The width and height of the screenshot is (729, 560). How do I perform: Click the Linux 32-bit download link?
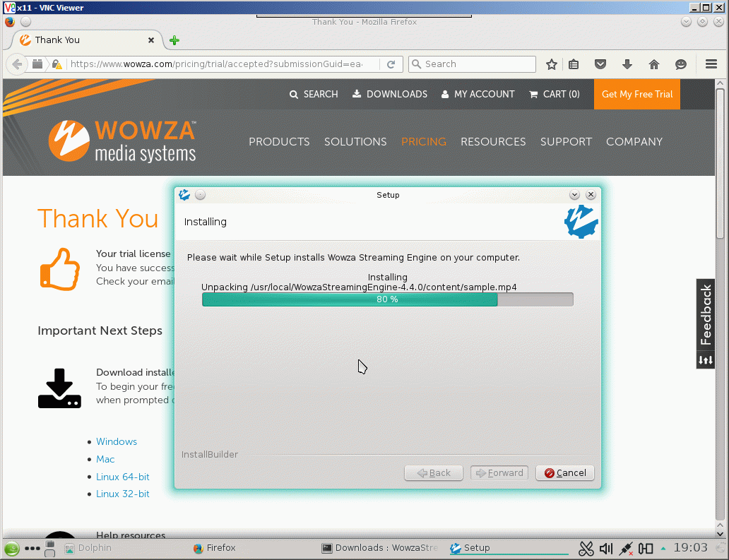[123, 494]
